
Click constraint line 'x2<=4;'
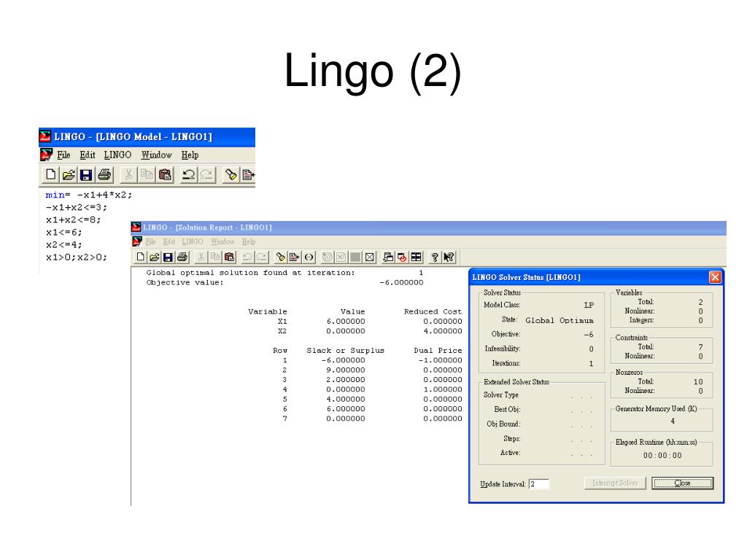[x=64, y=244]
